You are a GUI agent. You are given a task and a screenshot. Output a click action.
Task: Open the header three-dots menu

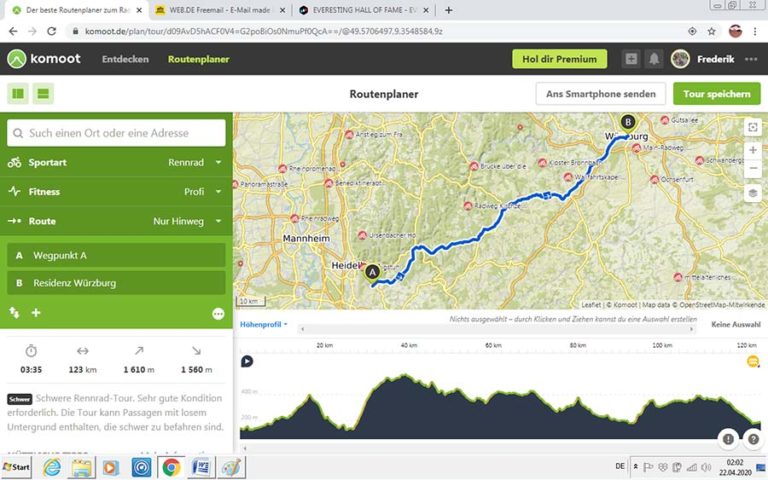pyautogui.click(x=751, y=59)
